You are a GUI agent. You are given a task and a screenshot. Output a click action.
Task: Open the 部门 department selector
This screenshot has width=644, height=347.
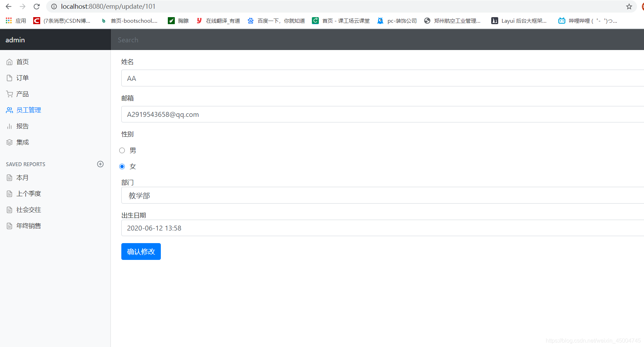click(x=245, y=195)
